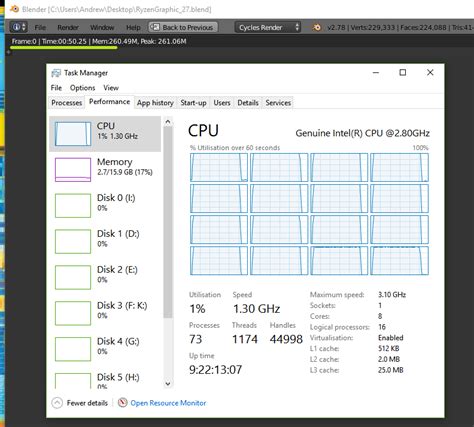Select Disk 4 (G:) resource
Screen dimensions: 474x427
105,349
